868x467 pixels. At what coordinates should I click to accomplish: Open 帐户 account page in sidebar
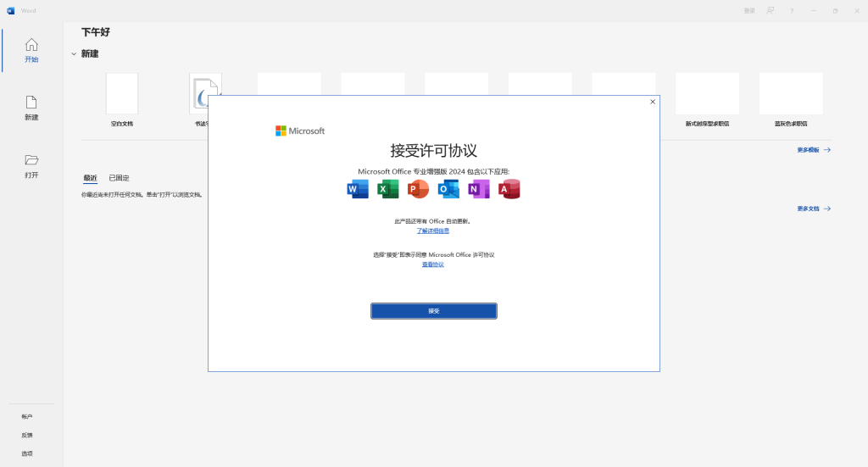27,417
